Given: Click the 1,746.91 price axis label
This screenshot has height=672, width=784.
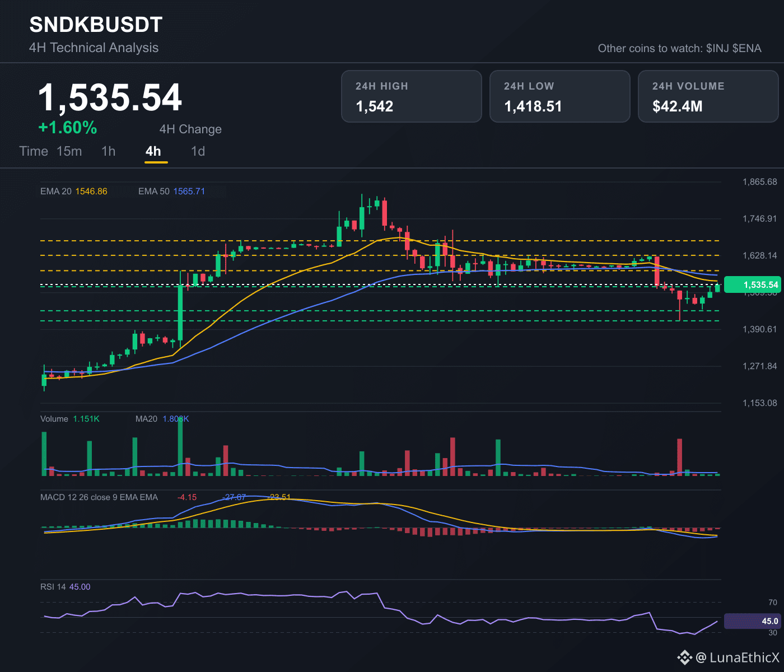Looking at the screenshot, I should pyautogui.click(x=759, y=219).
